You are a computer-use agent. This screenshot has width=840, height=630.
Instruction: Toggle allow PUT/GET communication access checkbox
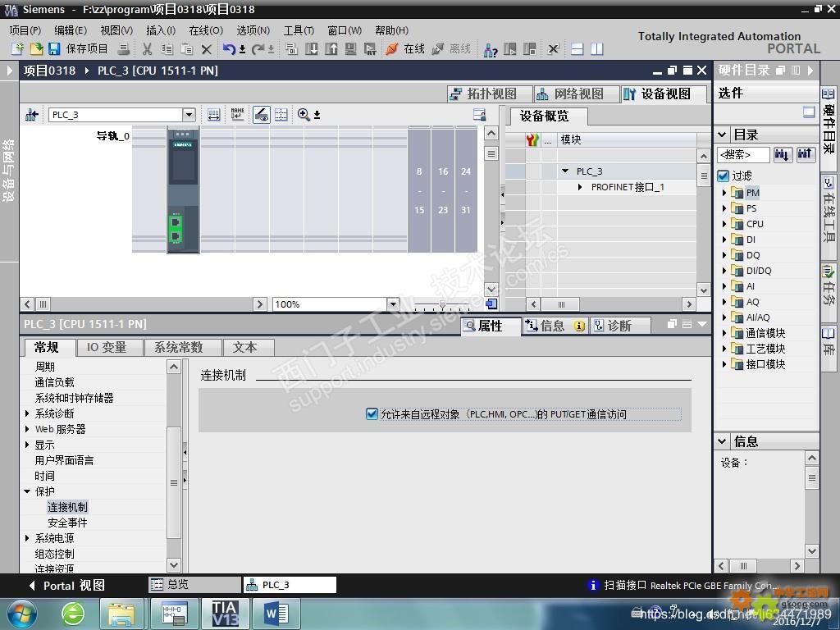point(372,414)
